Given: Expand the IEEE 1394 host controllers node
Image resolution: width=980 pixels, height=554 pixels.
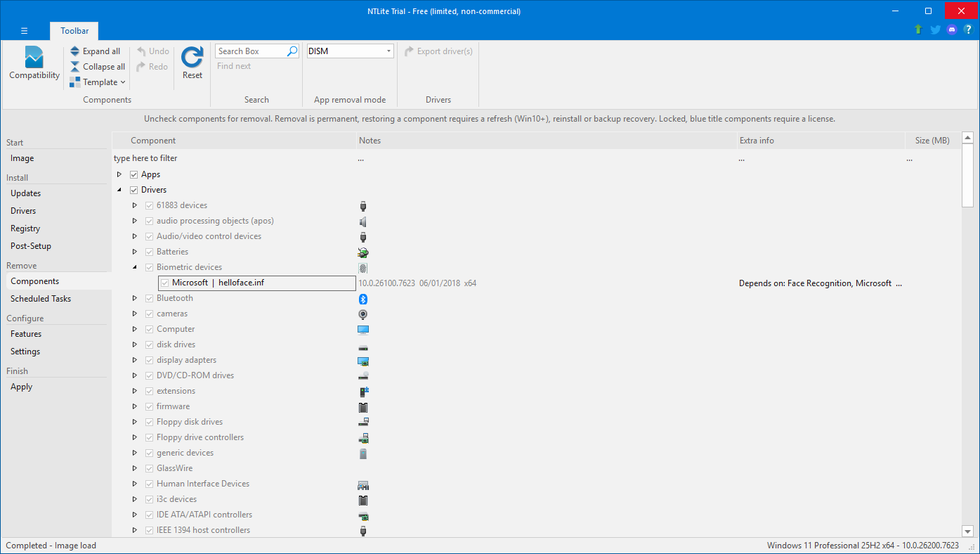Looking at the screenshot, I should (x=135, y=530).
